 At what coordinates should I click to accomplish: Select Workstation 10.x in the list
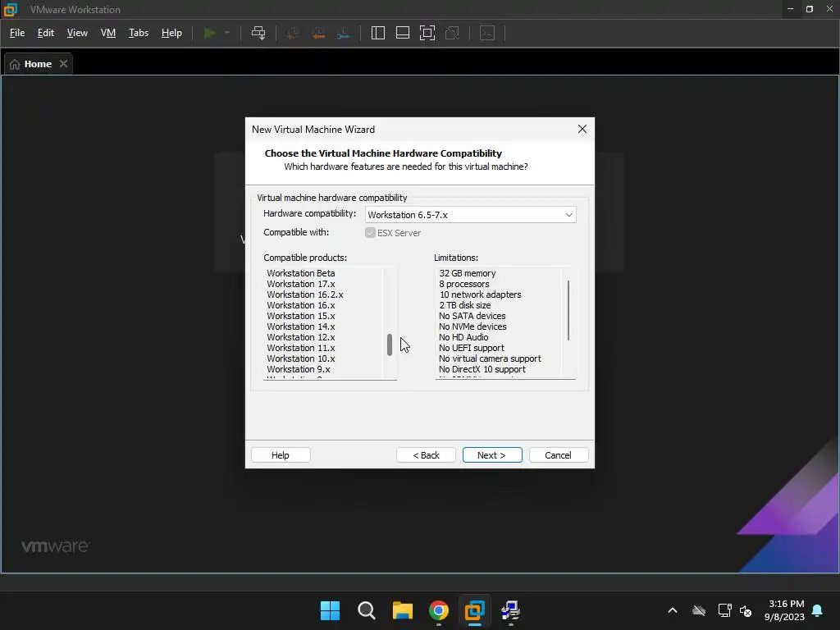click(300, 359)
